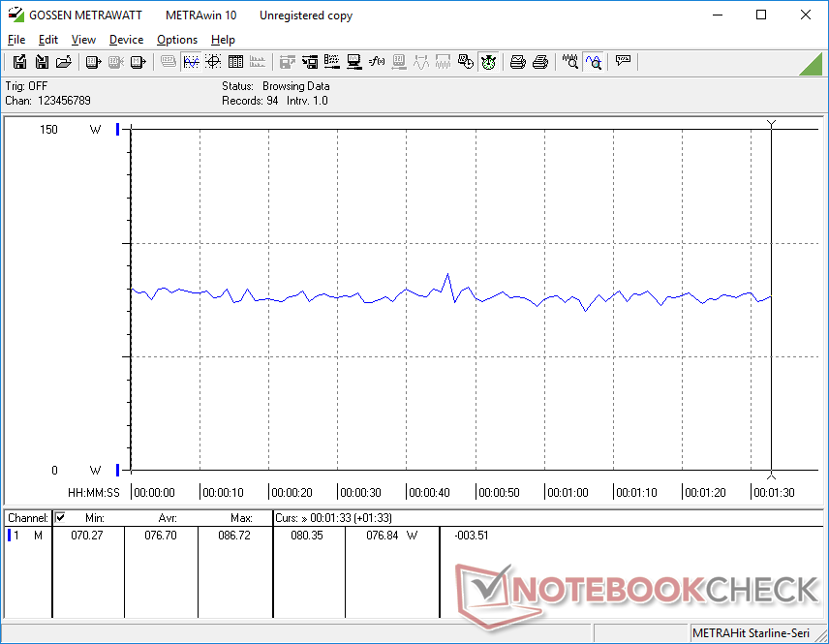Click the cursor marker atop the chart

[771, 124]
